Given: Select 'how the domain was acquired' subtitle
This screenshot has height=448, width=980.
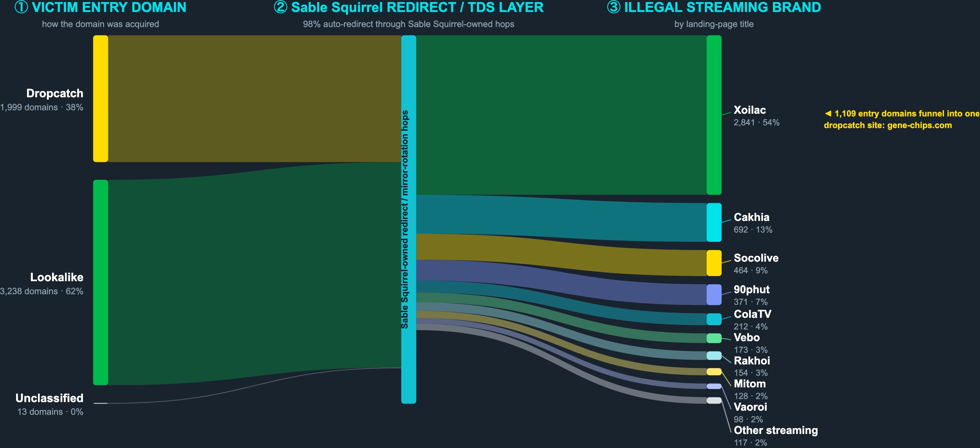Looking at the screenshot, I should [101, 24].
